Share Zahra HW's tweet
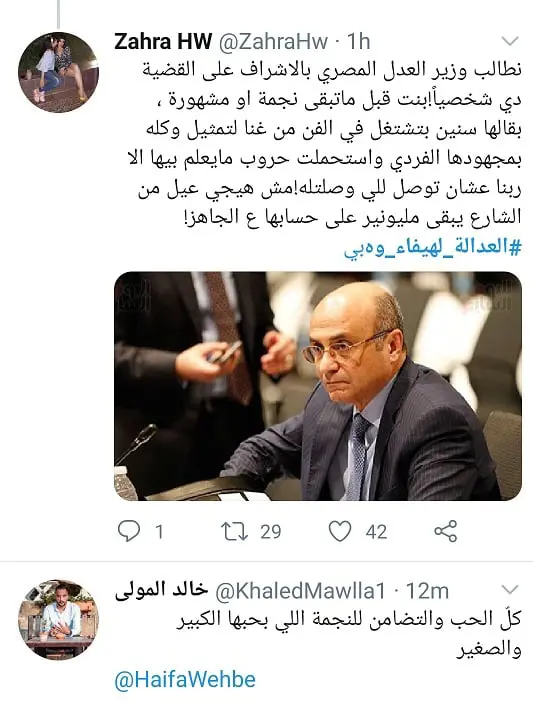Image resolution: width=533 pixels, height=710 pixels. pyautogui.click(x=446, y=531)
